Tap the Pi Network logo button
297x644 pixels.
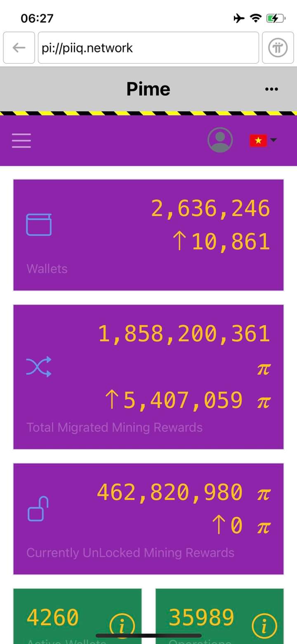[x=278, y=48]
